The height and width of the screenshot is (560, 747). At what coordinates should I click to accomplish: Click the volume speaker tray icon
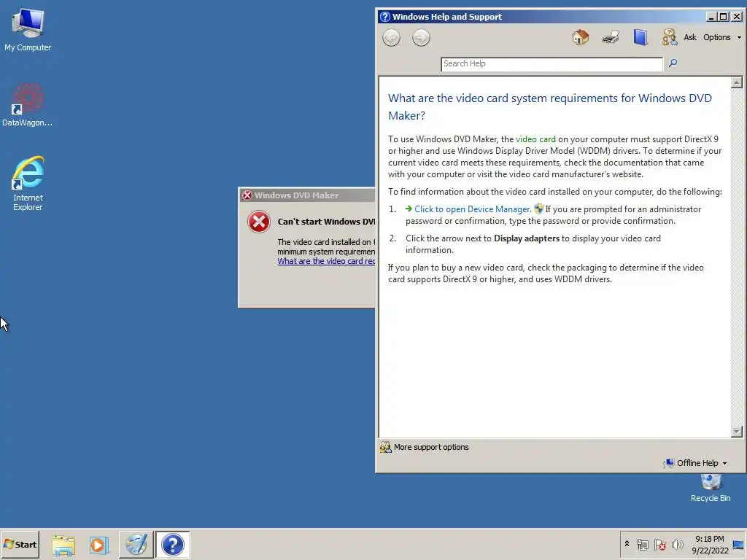(677, 544)
